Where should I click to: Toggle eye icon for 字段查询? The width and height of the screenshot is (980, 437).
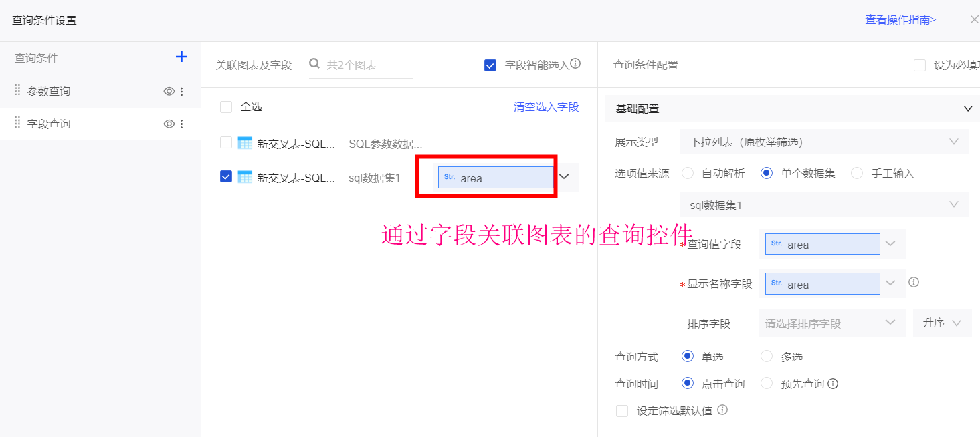(x=169, y=124)
